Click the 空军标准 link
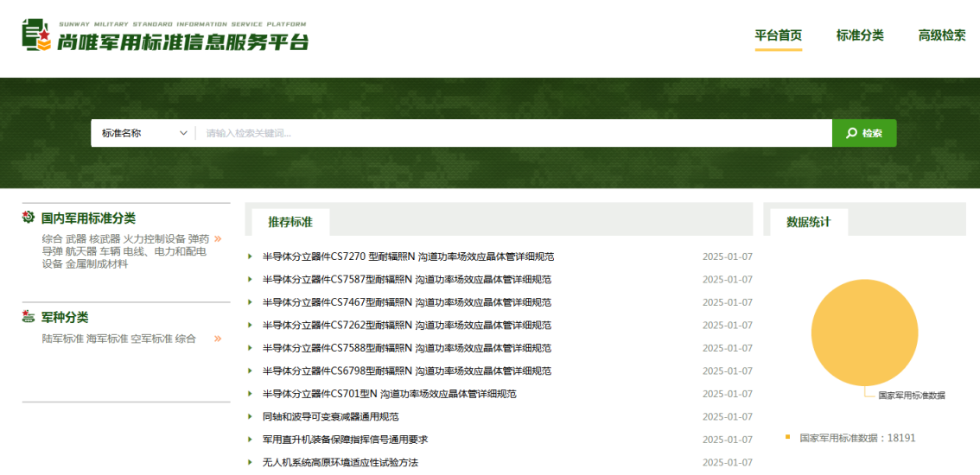The width and height of the screenshot is (980, 475). click(x=151, y=339)
